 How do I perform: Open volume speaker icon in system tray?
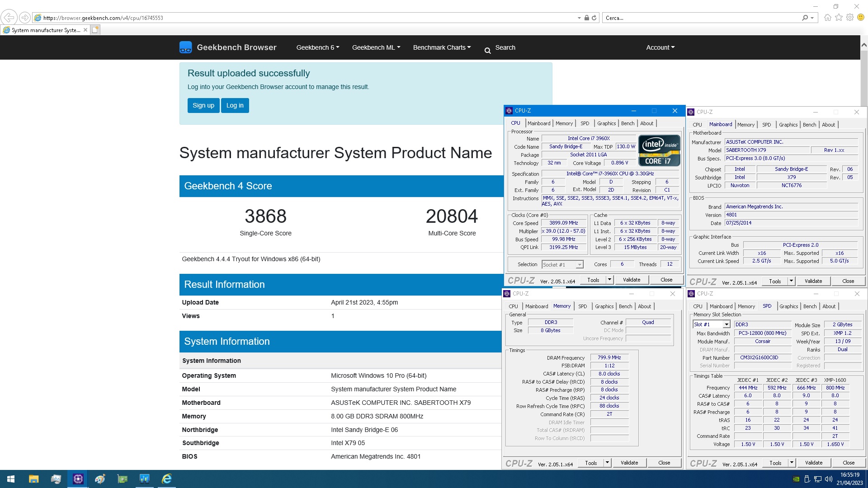[829, 479]
